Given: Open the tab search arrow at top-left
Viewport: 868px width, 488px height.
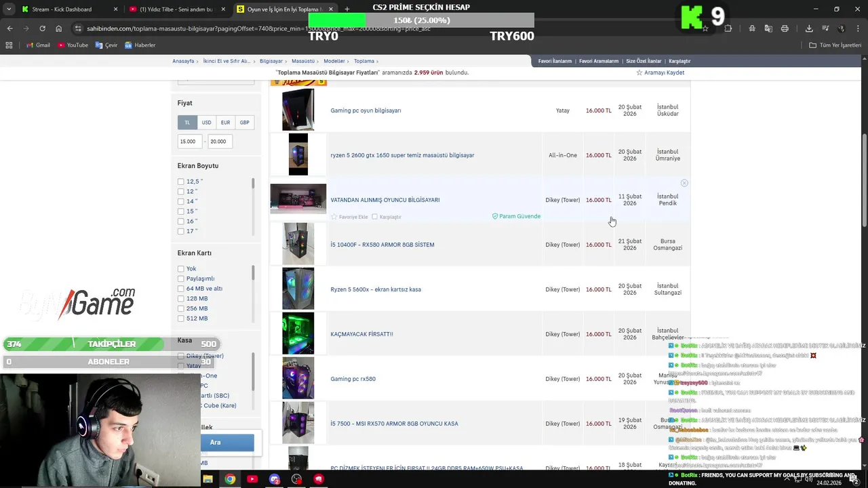Looking at the screenshot, I should (8, 9).
